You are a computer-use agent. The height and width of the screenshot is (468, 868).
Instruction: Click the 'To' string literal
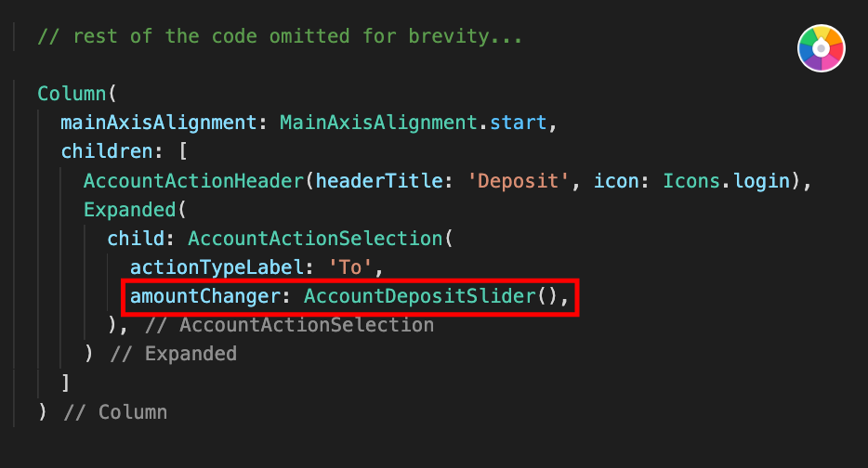click(x=349, y=267)
